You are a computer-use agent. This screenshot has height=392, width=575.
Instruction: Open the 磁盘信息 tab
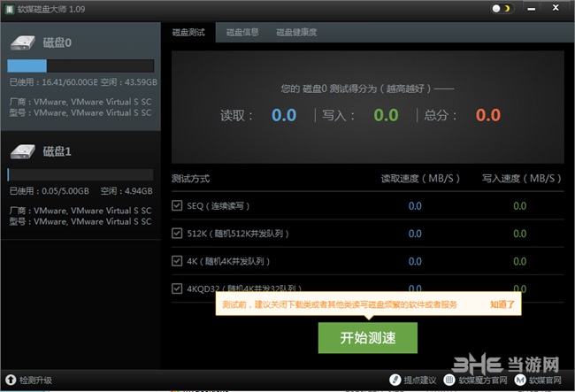(x=242, y=32)
